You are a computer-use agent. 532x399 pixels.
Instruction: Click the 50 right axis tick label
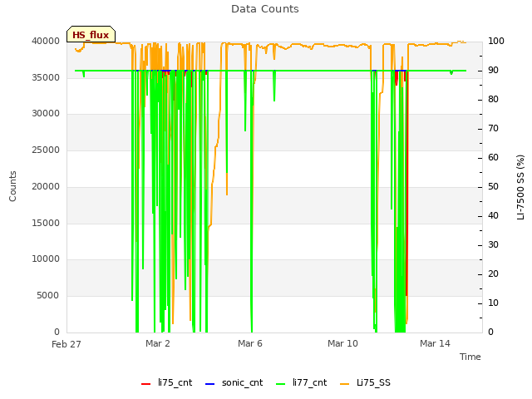click(493, 186)
